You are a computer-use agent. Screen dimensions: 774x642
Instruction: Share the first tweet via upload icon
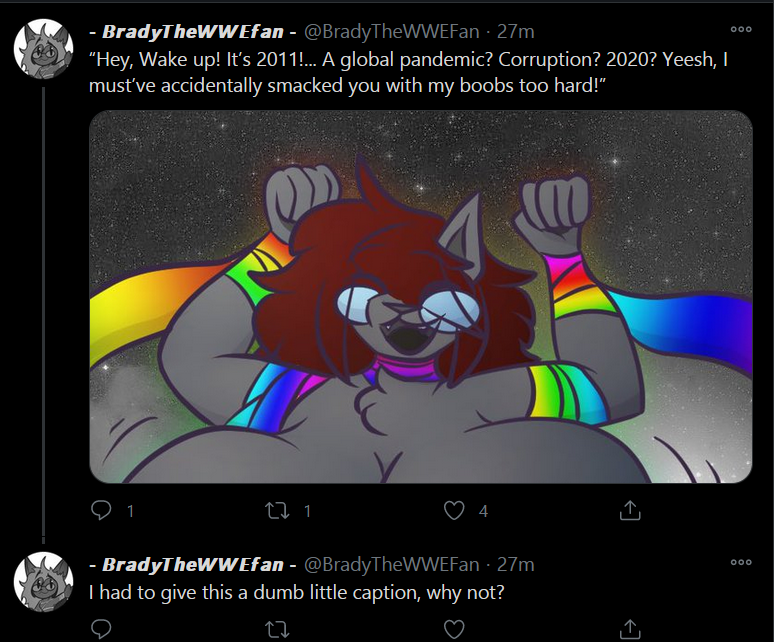pyautogui.click(x=630, y=510)
